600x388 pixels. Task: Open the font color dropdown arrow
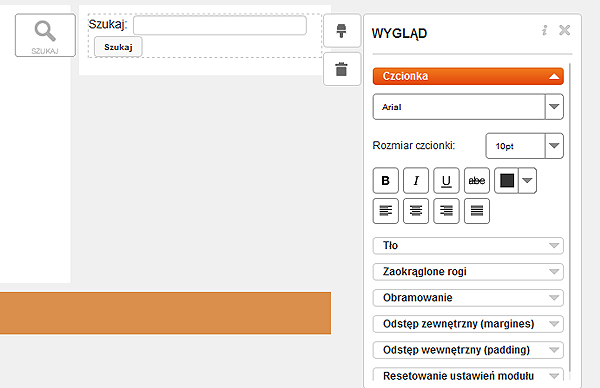coord(527,181)
